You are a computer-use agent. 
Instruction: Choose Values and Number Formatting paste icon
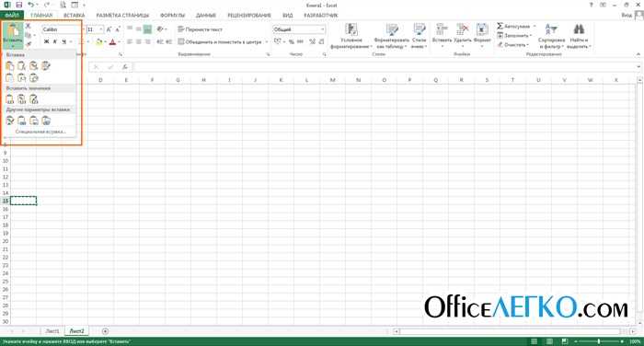tap(22, 99)
